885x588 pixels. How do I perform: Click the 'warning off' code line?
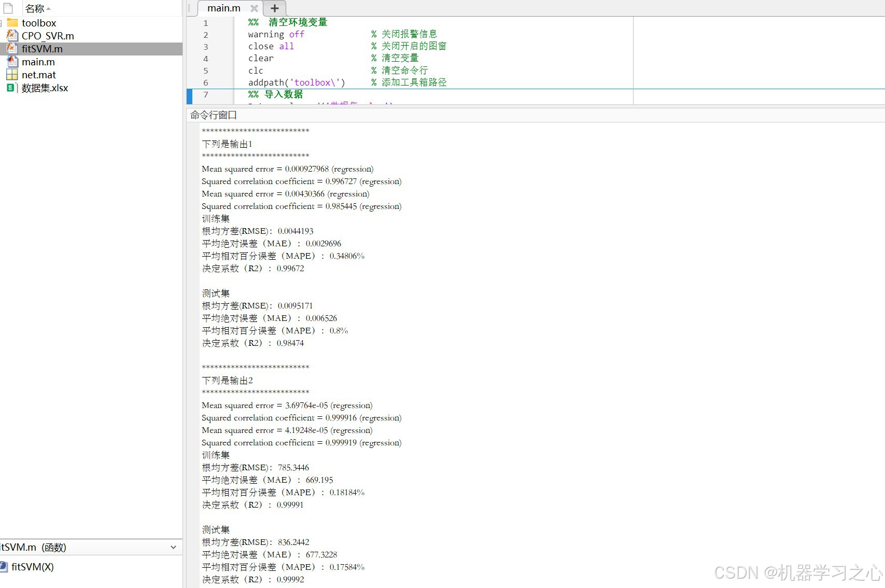tap(276, 34)
